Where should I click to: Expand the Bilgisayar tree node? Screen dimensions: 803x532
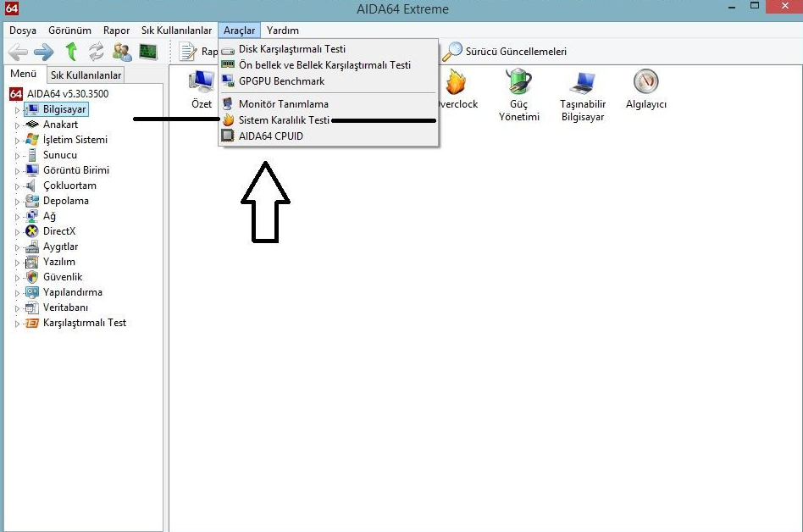coord(17,110)
